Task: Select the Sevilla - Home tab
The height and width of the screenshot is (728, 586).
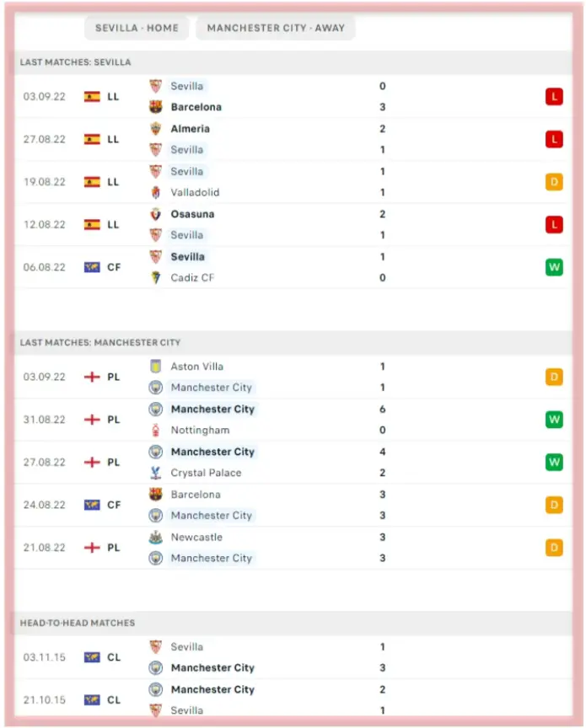Action: pyautogui.click(x=137, y=28)
